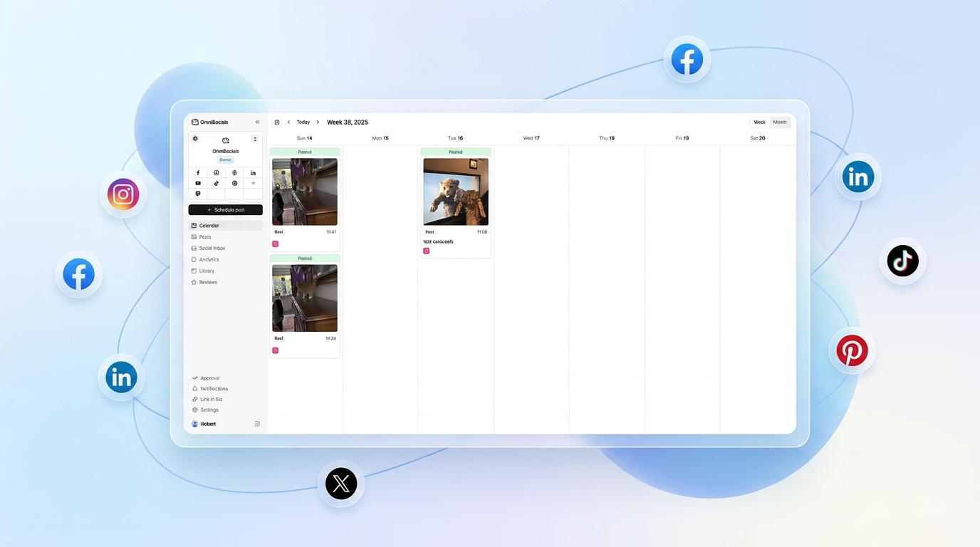Log out using the exit icon beside Robert
This screenshot has width=980, height=547.
[257, 424]
